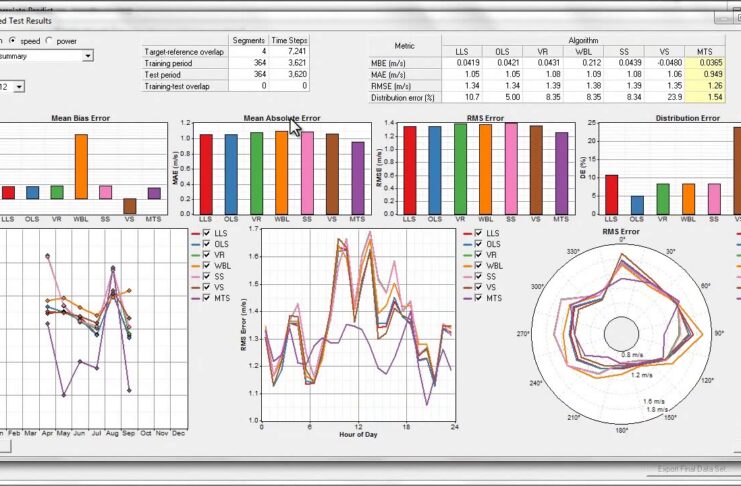Disable VS series in Hour of Day legend
This screenshot has width=741, height=486.
(x=480, y=287)
